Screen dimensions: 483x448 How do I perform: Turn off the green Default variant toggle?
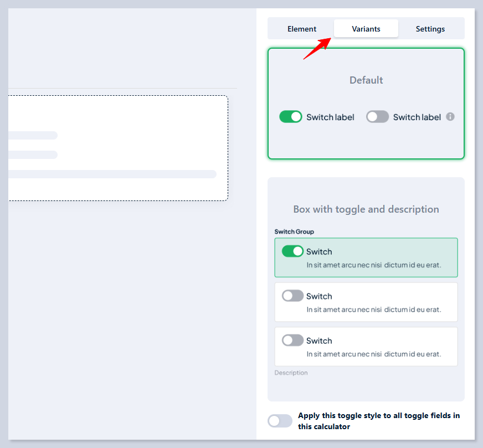(291, 117)
